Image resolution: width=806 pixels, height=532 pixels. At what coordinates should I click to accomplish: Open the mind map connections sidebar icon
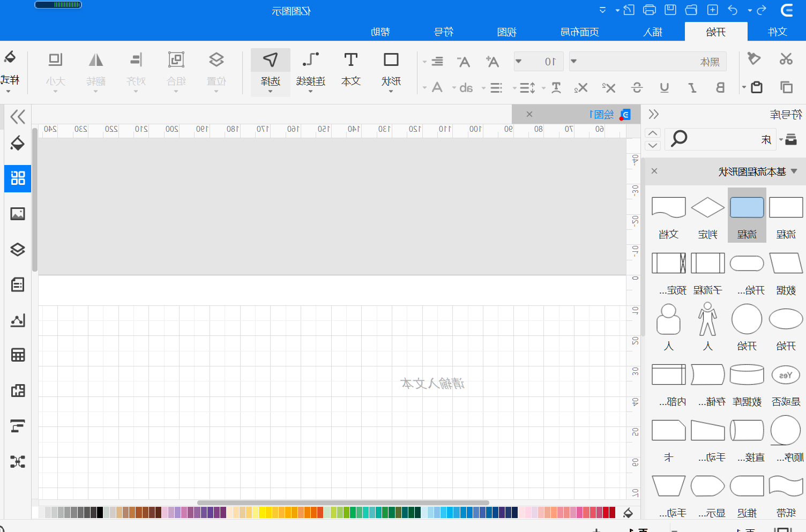pos(18,461)
